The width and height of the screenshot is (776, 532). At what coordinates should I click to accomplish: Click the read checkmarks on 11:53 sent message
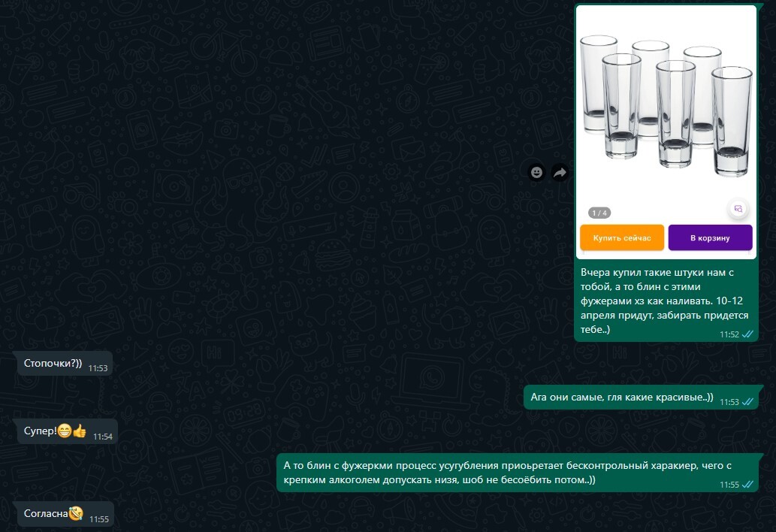tap(747, 402)
